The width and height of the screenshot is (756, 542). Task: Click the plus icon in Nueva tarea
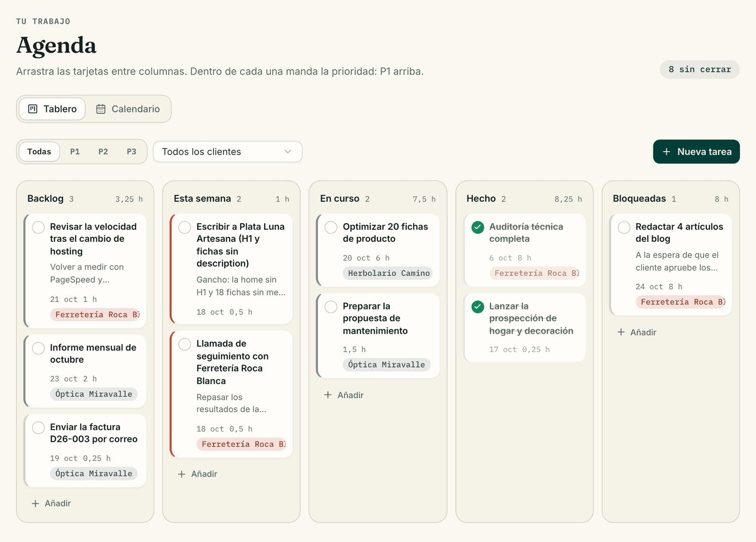[666, 152]
